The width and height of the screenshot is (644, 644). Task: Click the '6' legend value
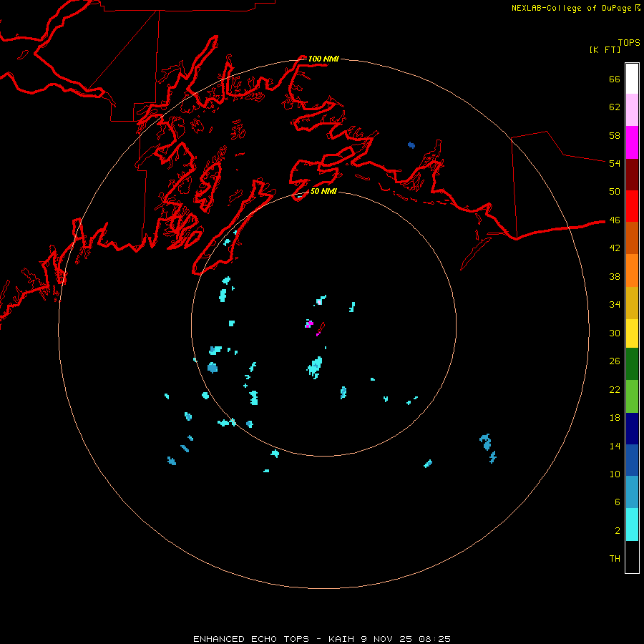(618, 502)
